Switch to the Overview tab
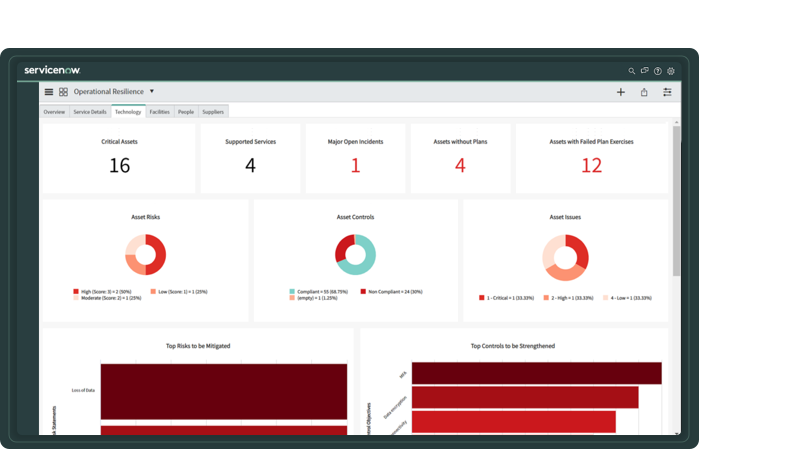 pos(54,112)
